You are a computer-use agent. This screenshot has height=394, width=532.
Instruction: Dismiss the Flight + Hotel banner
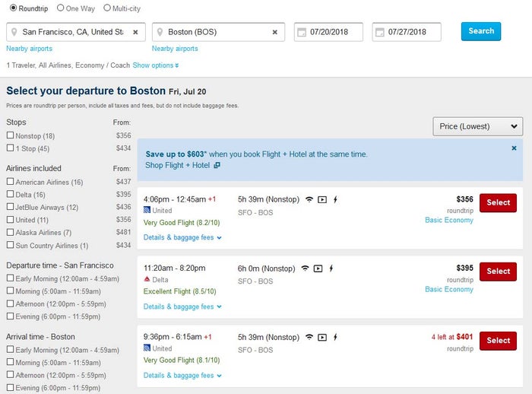pos(514,148)
